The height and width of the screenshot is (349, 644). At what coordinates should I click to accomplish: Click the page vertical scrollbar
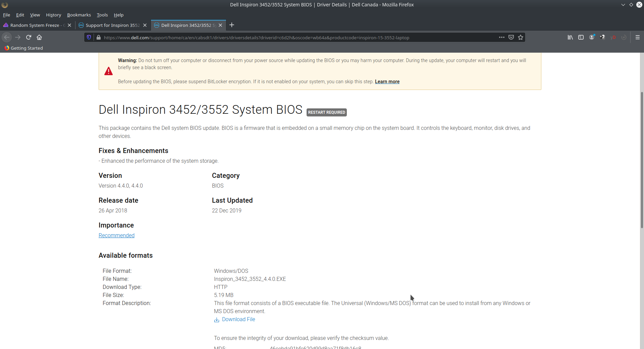coord(642,159)
